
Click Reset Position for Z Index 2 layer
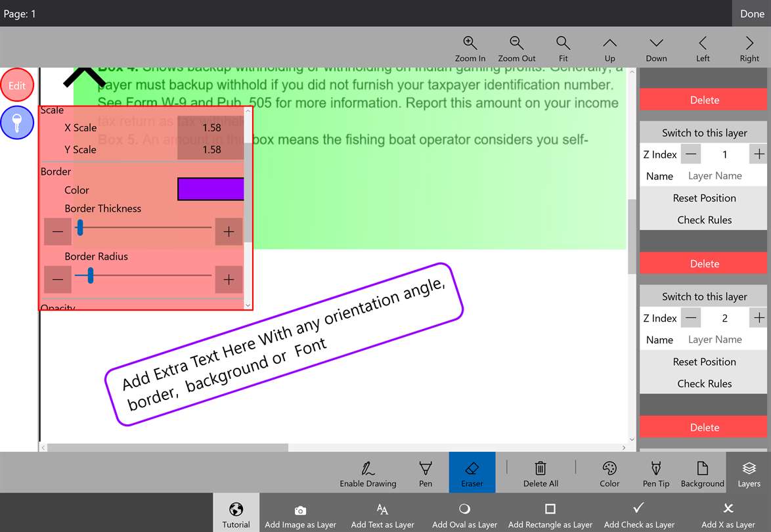pos(704,362)
